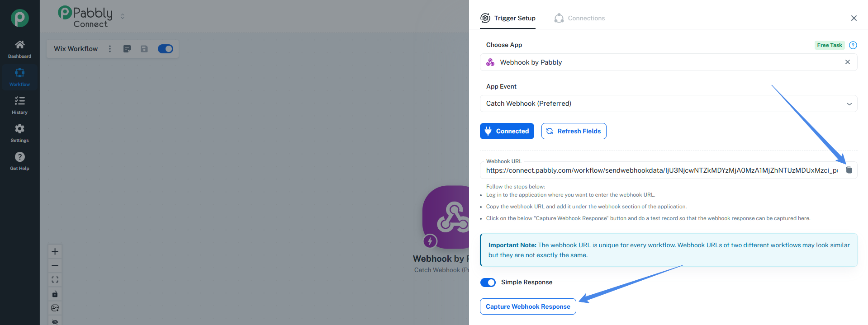This screenshot has height=325, width=868.
Task: Click the Refresh Fields button
Action: tap(574, 131)
